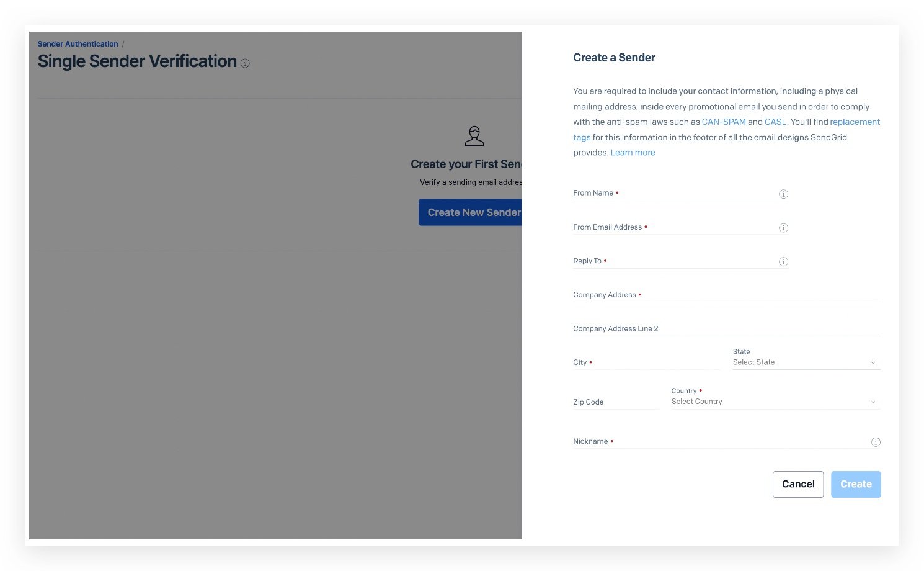Open the CASL link
Viewport: 924px width, 571px height.
775,122
